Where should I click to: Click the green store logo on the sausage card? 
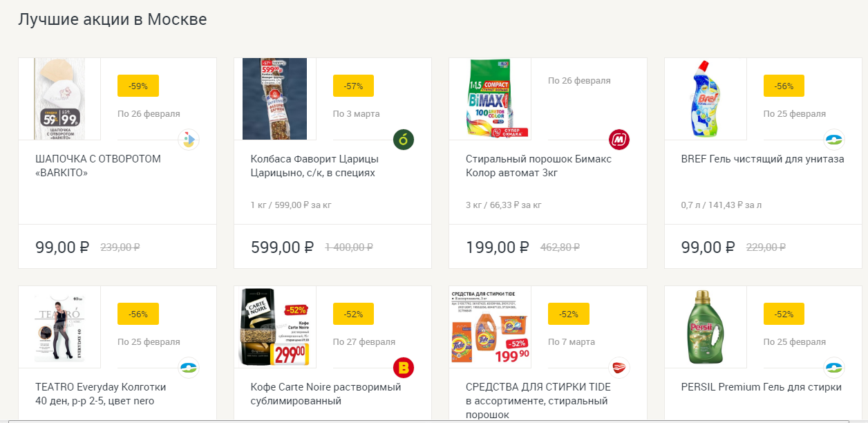tap(404, 140)
